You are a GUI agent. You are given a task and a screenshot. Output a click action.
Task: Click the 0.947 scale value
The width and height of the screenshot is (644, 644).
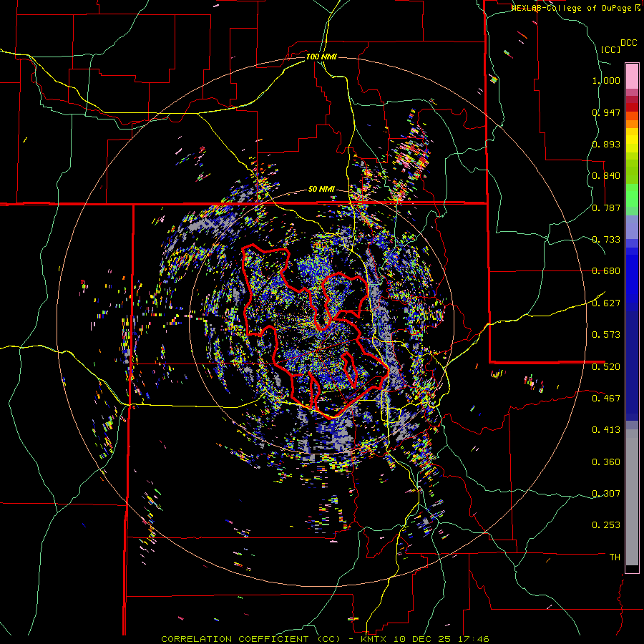coord(606,112)
